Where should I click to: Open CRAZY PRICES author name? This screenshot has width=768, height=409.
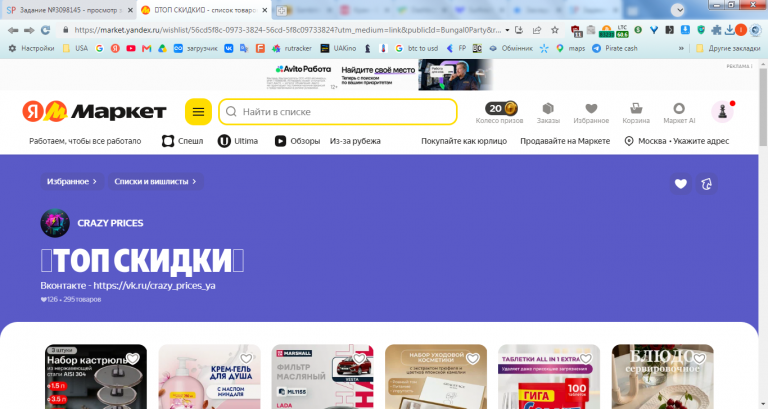click(110, 223)
